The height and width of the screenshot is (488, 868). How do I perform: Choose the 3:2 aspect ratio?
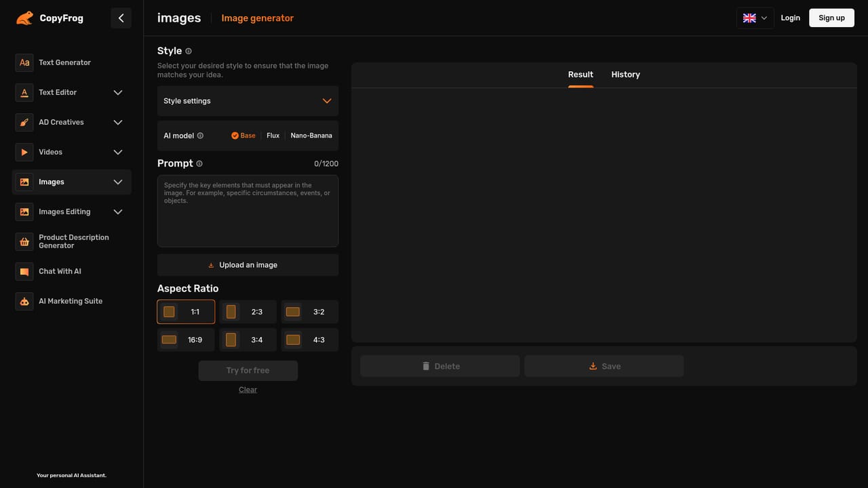tap(310, 312)
